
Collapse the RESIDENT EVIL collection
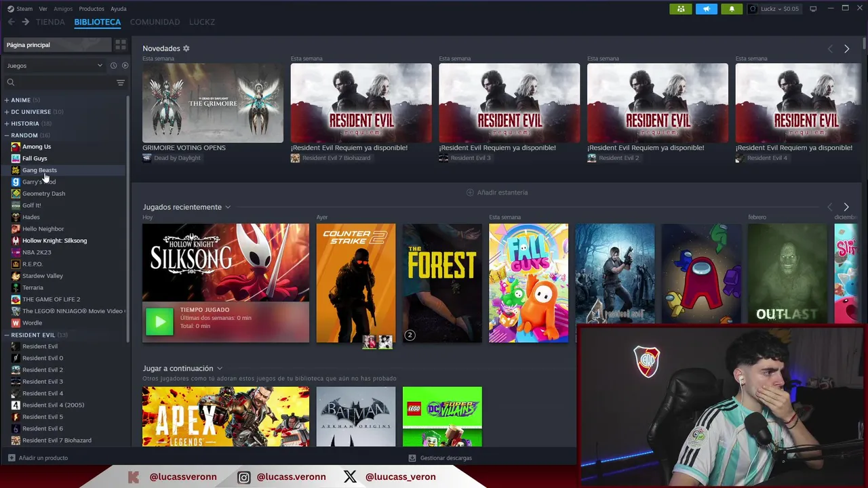pyautogui.click(x=36, y=335)
